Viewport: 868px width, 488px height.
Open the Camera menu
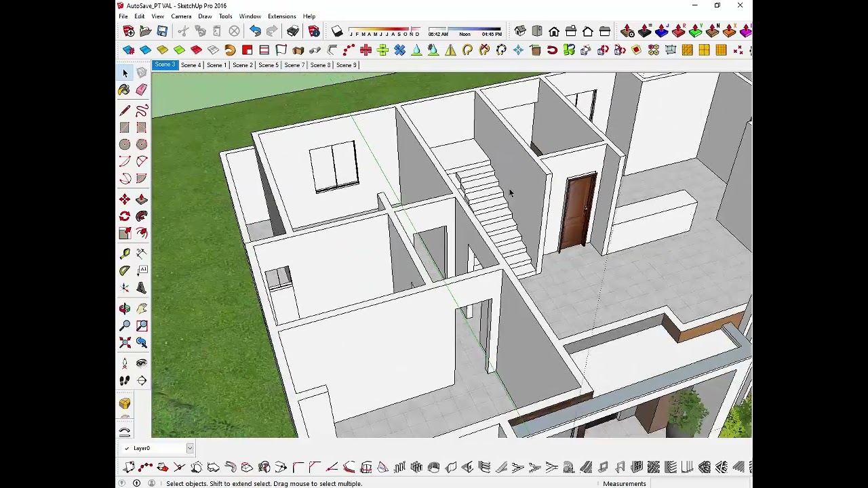click(181, 16)
